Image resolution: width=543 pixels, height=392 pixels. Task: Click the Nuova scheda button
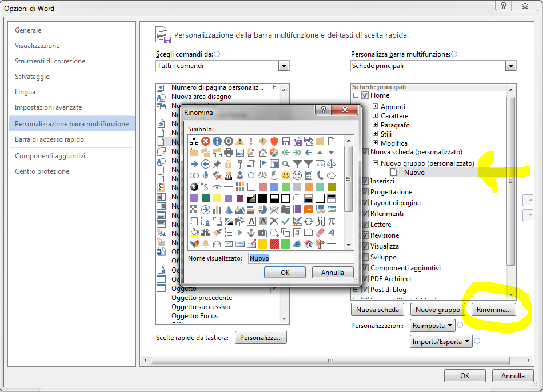click(x=377, y=310)
